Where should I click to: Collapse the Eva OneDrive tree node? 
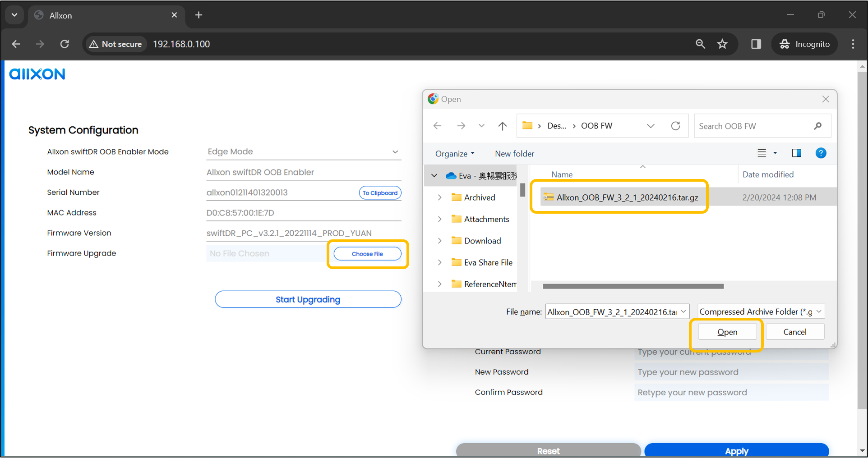[434, 175]
